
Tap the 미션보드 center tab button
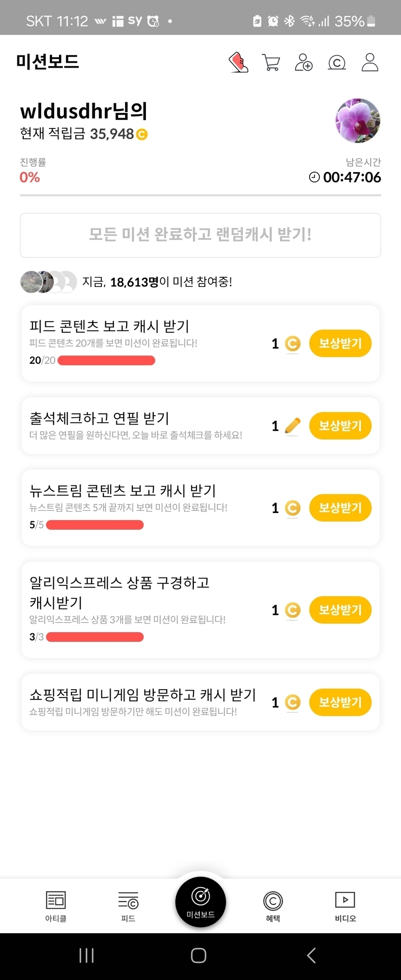click(200, 902)
